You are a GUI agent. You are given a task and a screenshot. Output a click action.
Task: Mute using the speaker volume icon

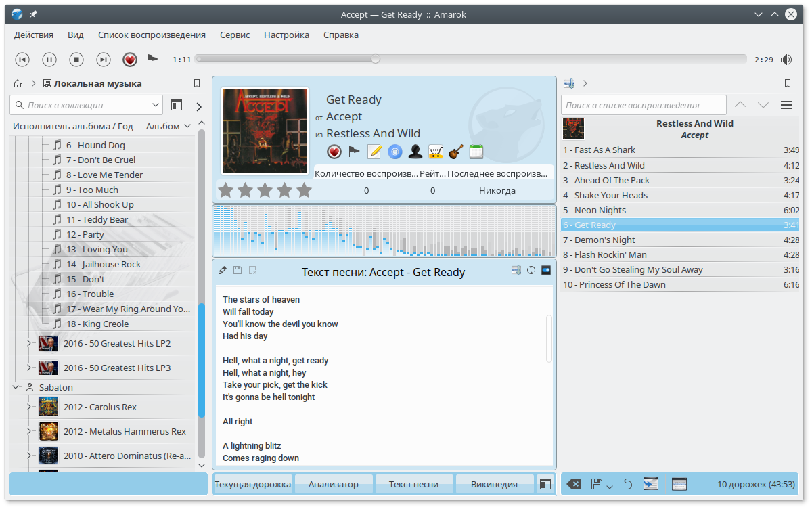[x=786, y=60]
